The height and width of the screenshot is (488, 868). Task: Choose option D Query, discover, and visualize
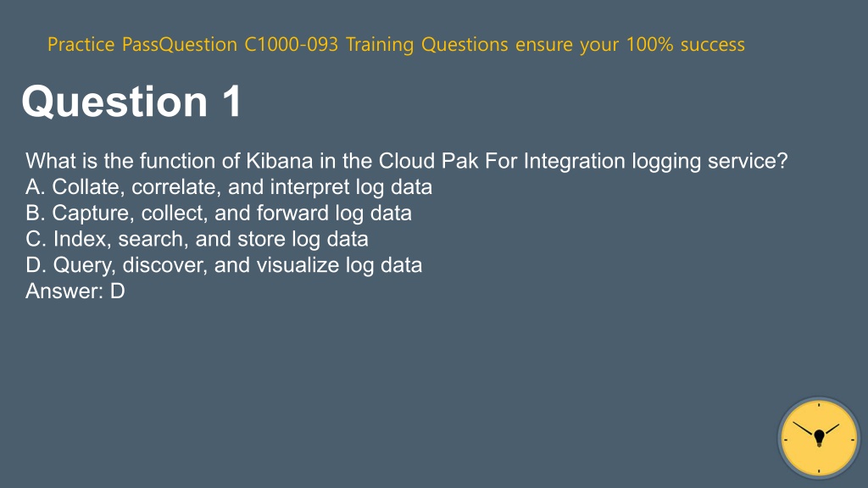[224, 265]
